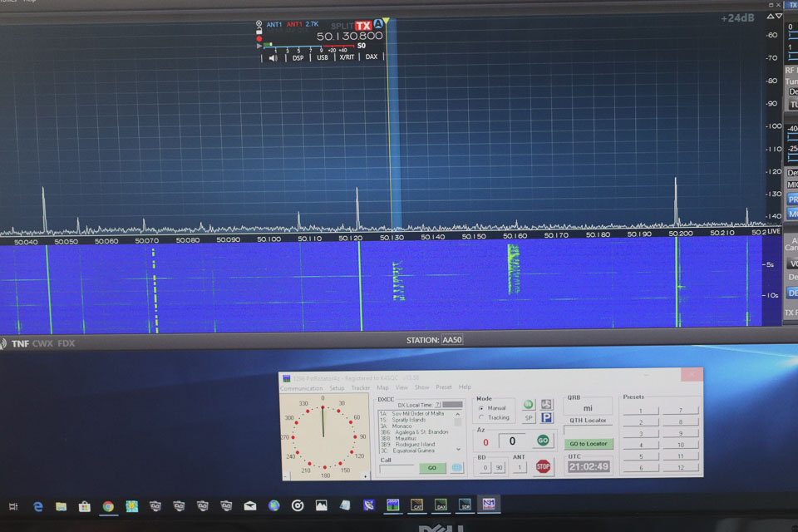Screen dimensions: 798x532
Task: Open the Setup menu
Action: pyautogui.click(x=337, y=387)
